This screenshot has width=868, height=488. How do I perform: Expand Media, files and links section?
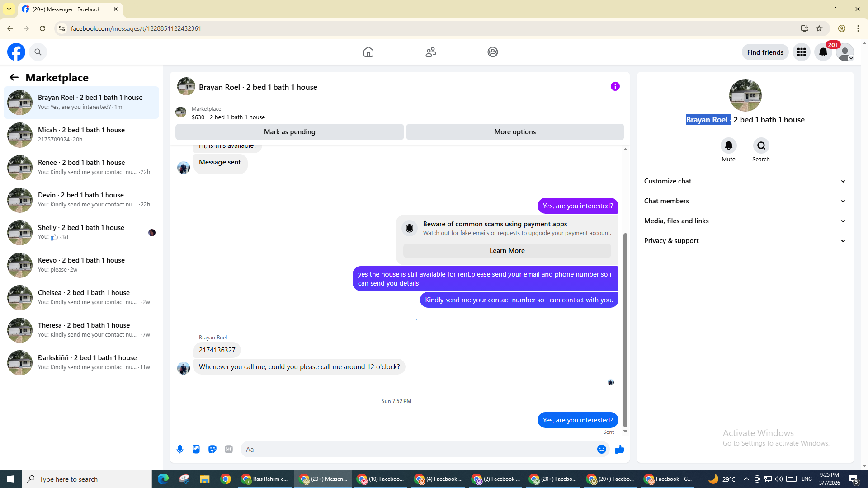[745, 221]
